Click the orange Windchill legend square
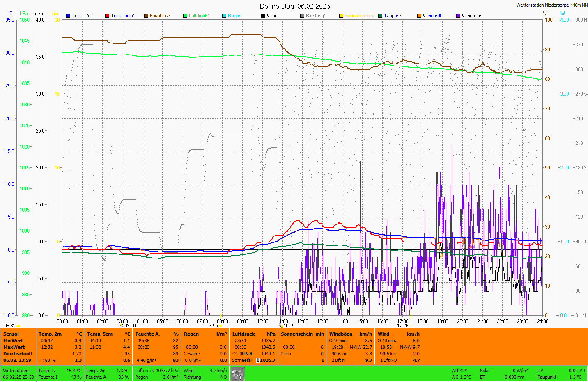 coord(419,16)
